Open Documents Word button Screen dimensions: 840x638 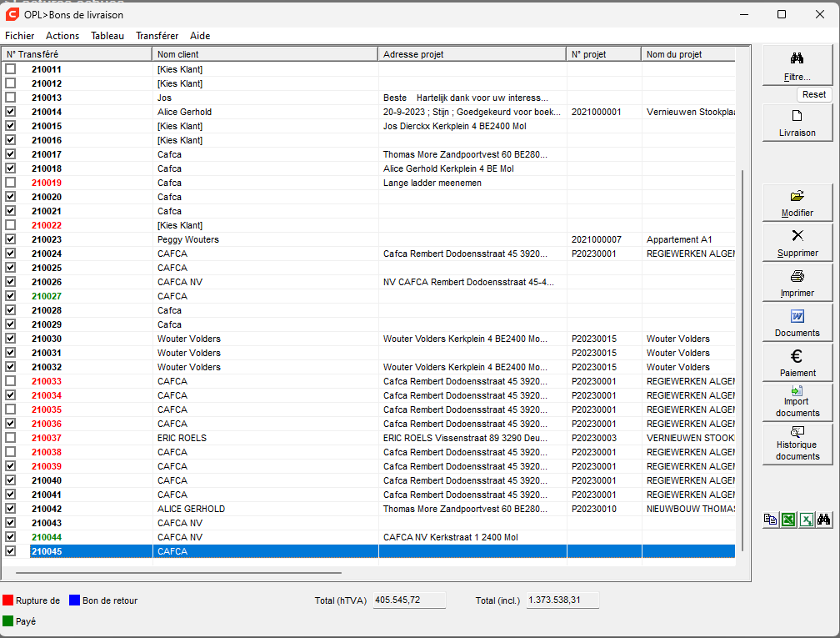pyautogui.click(x=797, y=323)
